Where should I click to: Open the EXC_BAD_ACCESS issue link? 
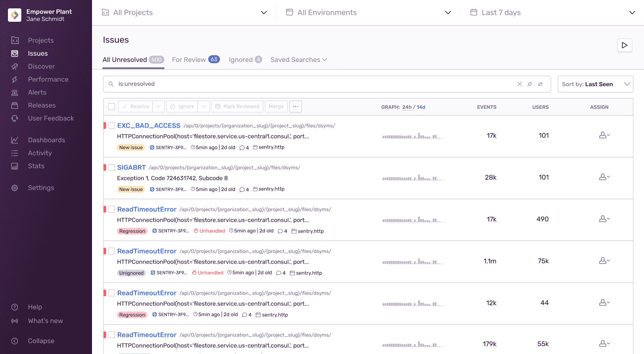pos(148,126)
